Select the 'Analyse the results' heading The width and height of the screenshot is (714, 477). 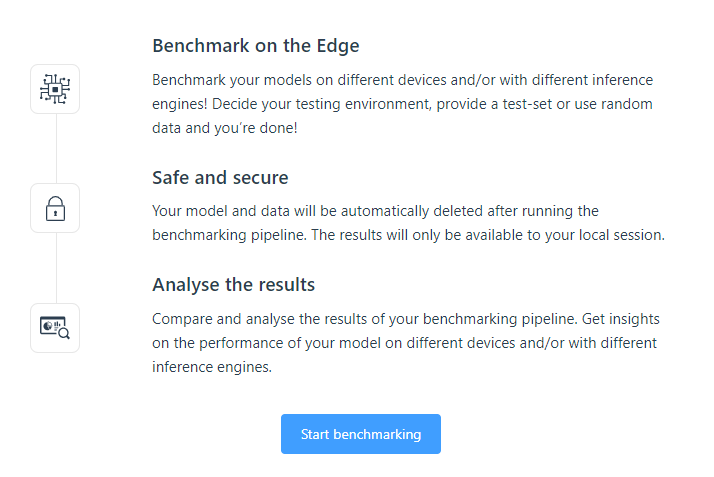coord(233,285)
